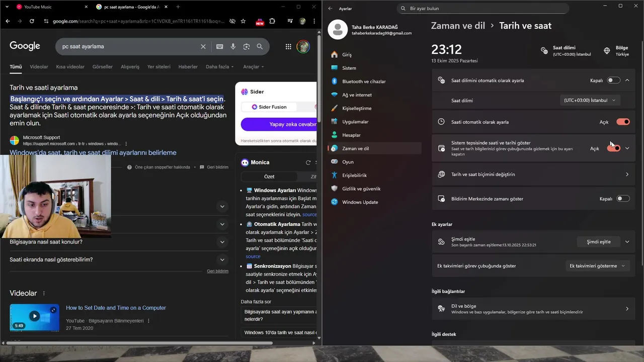Open Chrome tab search dropdown arrow

pyautogui.click(x=8, y=7)
